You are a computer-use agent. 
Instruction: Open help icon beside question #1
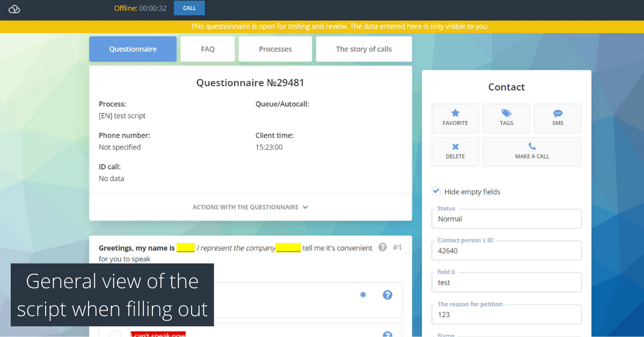point(383,247)
